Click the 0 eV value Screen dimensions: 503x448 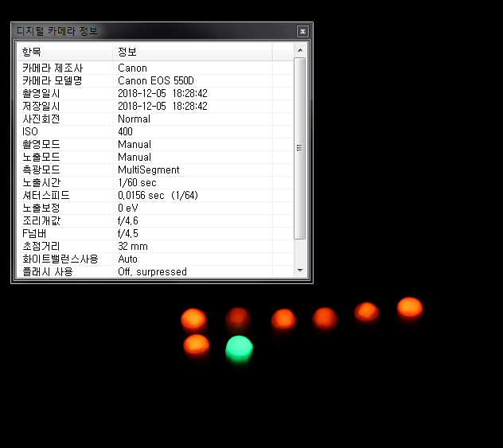(x=127, y=208)
